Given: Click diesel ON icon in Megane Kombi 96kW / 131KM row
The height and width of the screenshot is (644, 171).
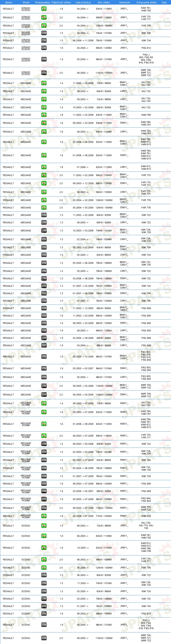Looking at the screenshot, I should click(44, 499).
